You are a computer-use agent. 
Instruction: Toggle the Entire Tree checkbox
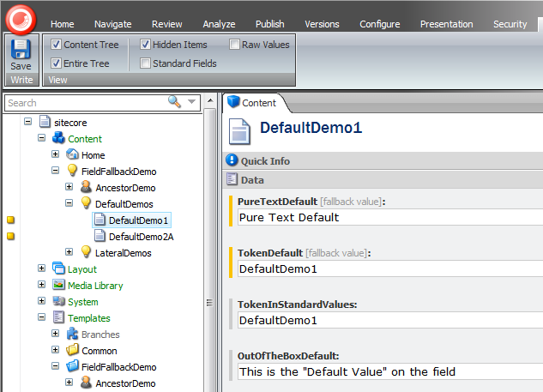56,63
